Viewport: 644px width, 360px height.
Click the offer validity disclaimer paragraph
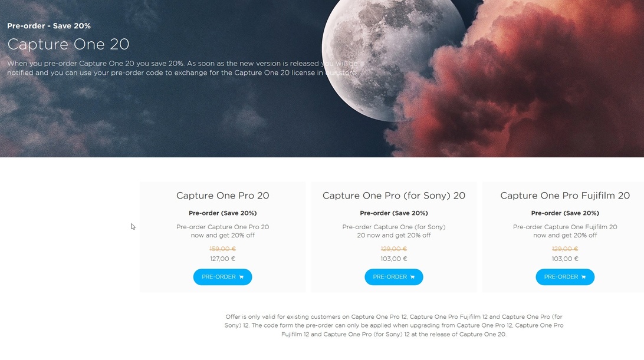coord(393,325)
